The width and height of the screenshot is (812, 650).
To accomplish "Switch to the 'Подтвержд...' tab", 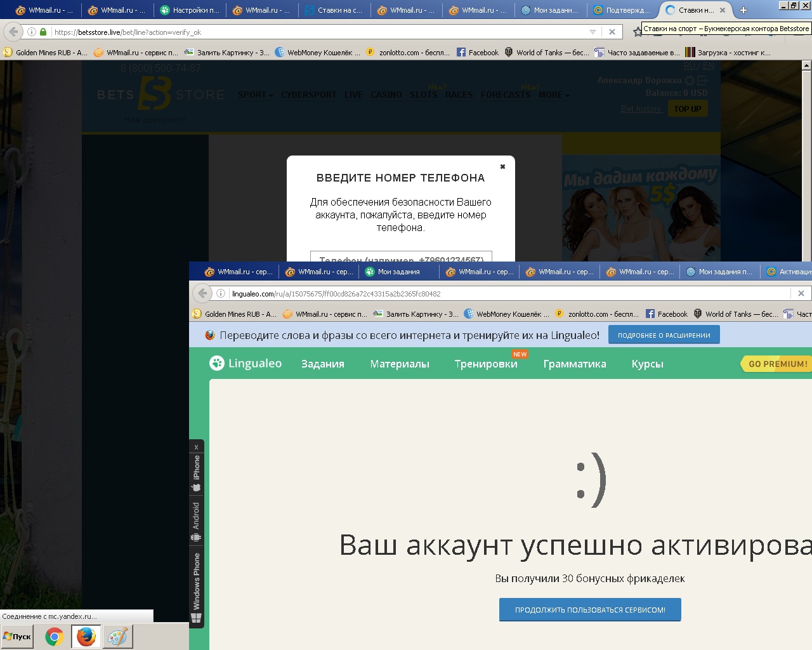I will (622, 10).
